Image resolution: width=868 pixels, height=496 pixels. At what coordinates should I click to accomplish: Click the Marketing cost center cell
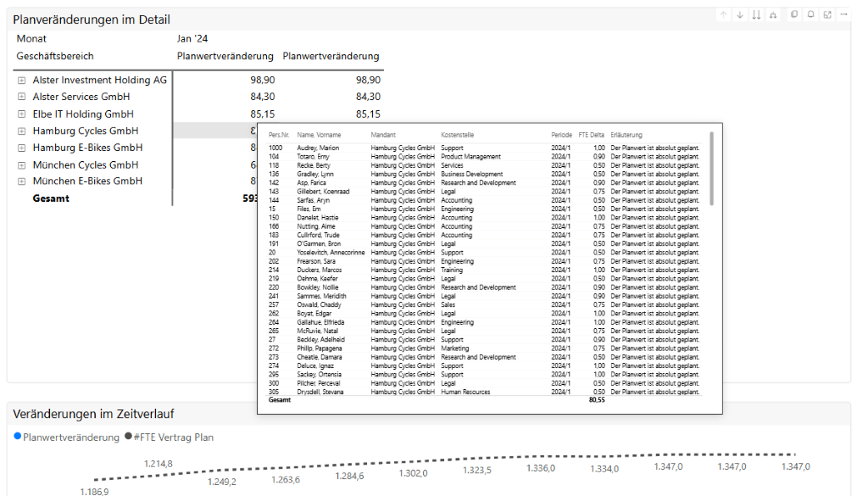(x=454, y=348)
